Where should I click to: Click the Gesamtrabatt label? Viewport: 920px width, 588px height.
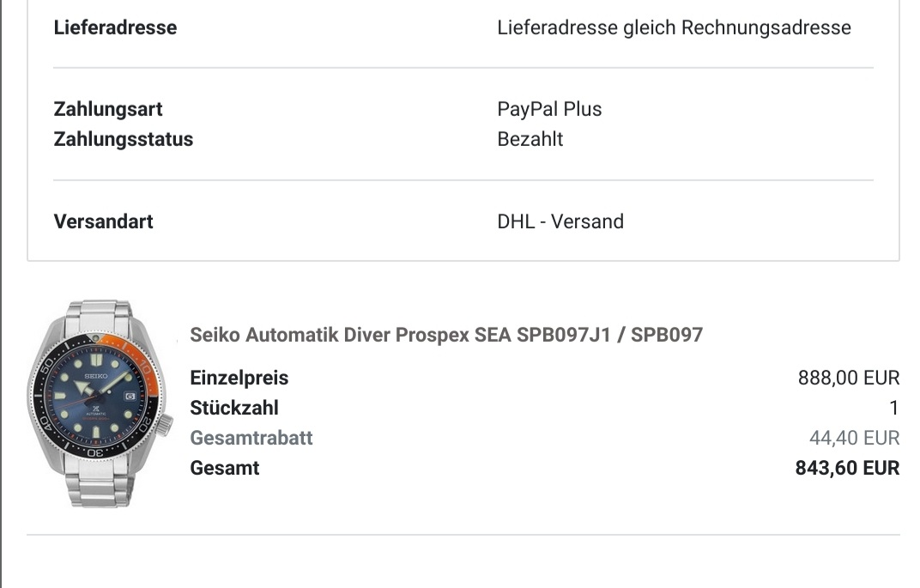click(251, 438)
